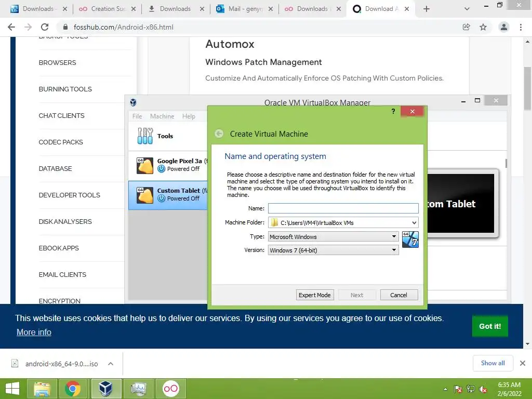Close the downloads bar
This screenshot has height=399, width=532.
pyautogui.click(x=523, y=363)
